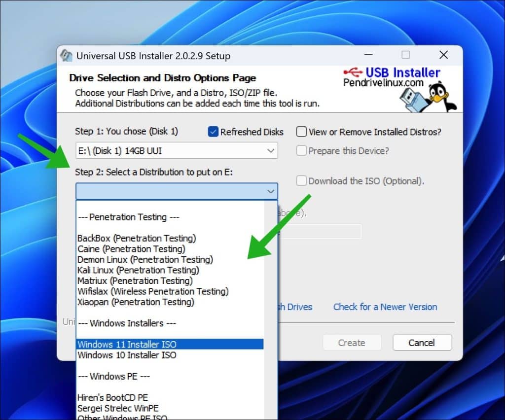Click the Universal USB Installer title bar icon
Screen dimensions: 505x420
pyautogui.click(x=66, y=56)
